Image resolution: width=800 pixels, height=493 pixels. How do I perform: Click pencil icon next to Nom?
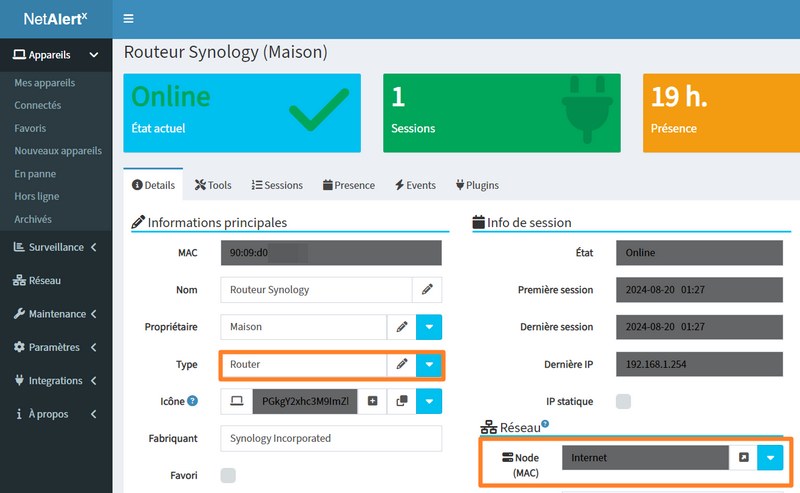[x=427, y=290]
